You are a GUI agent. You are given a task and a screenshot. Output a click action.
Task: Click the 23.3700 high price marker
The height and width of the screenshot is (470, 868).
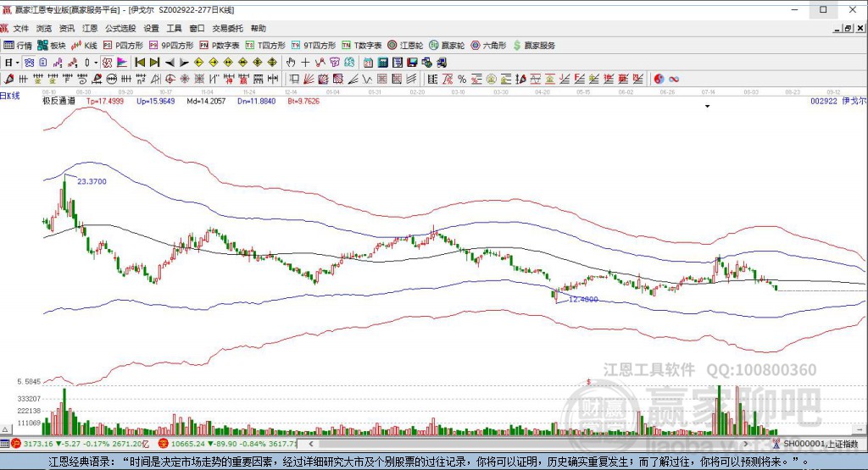coord(92,181)
